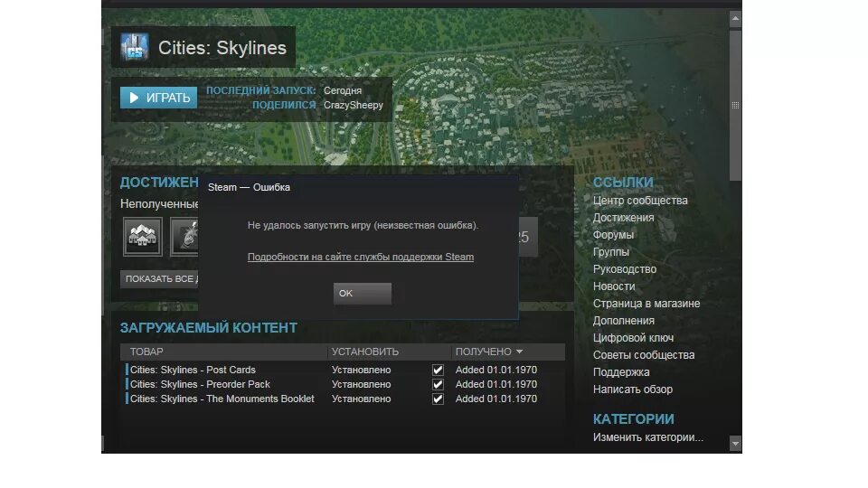The width and height of the screenshot is (868, 488).
Task: Uncheck Cities: Skylines - Post Cards checkbox
Action: tap(438, 370)
